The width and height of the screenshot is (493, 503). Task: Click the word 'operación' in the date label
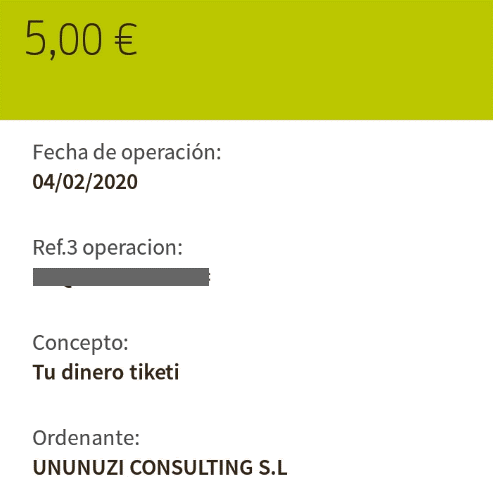[171, 153]
